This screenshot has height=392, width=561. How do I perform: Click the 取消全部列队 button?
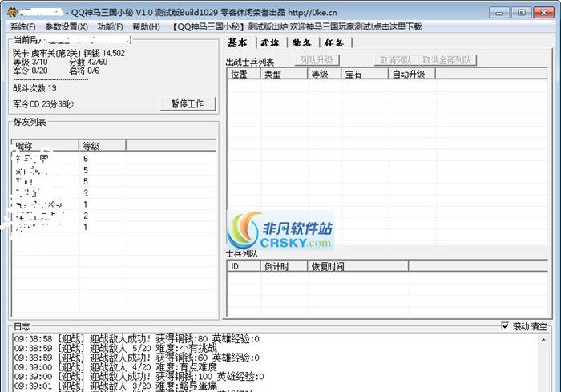pyautogui.click(x=446, y=60)
